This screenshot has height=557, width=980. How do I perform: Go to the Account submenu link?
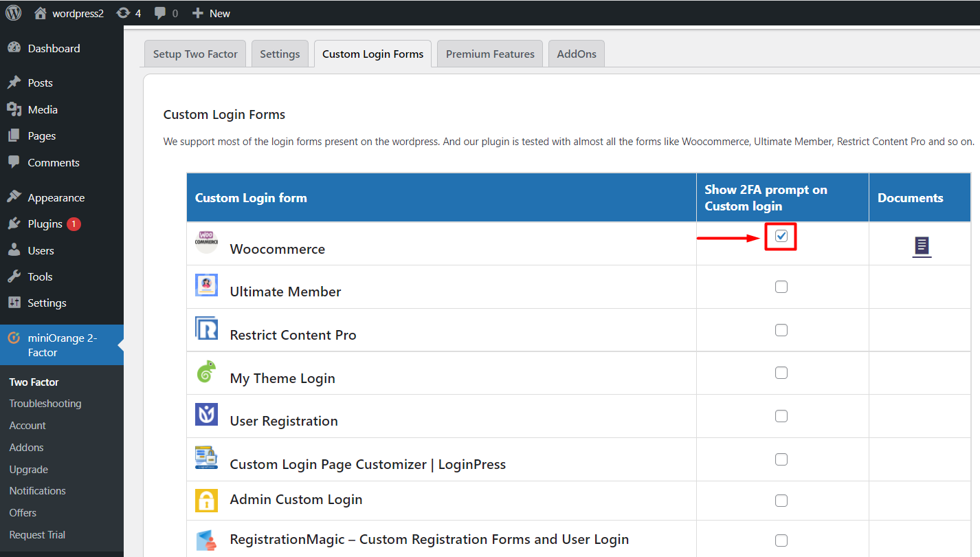[27, 426]
